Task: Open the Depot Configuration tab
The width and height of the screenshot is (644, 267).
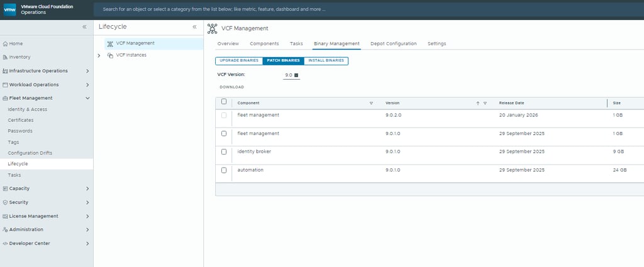Action: pyautogui.click(x=394, y=43)
